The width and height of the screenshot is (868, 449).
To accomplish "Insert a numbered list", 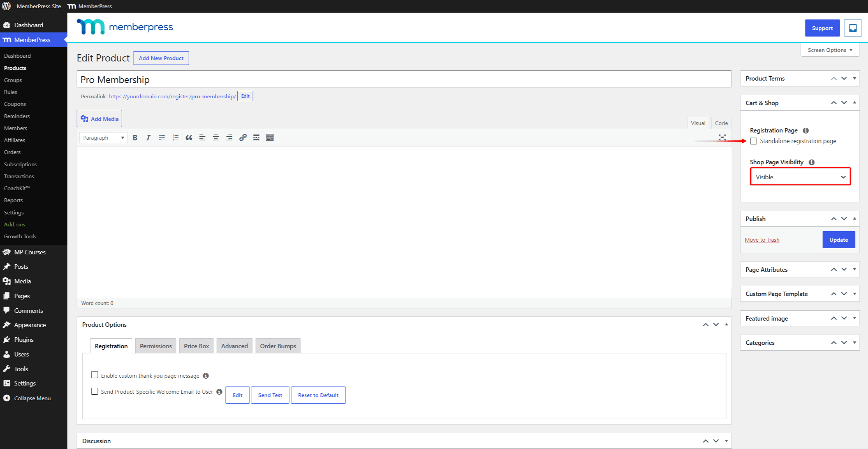I will (176, 138).
